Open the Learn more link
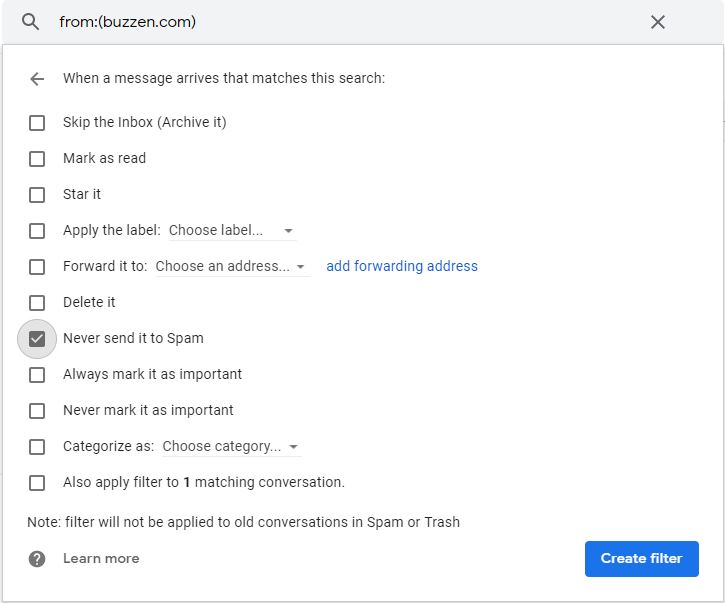The image size is (725, 603). pyautogui.click(x=101, y=559)
